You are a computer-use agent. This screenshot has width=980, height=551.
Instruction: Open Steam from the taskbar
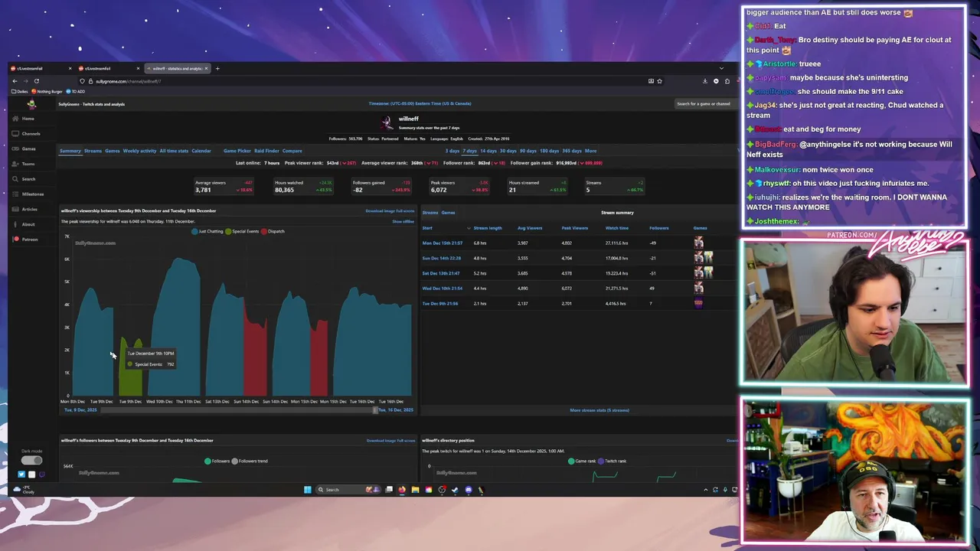(x=455, y=490)
